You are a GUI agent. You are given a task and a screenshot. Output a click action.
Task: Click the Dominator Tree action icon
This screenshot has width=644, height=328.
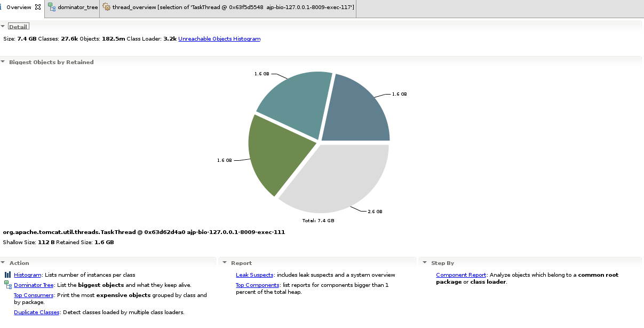(x=8, y=285)
